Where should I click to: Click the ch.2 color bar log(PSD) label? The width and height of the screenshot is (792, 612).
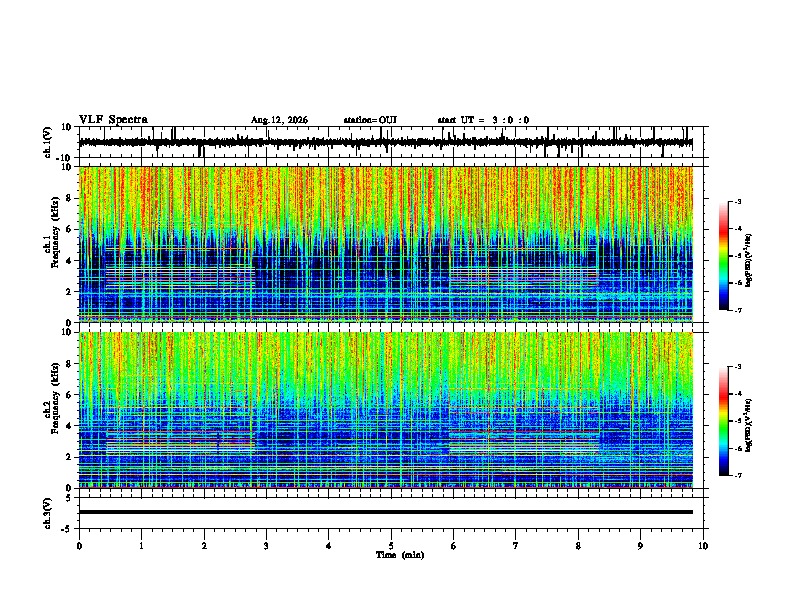[x=749, y=425]
